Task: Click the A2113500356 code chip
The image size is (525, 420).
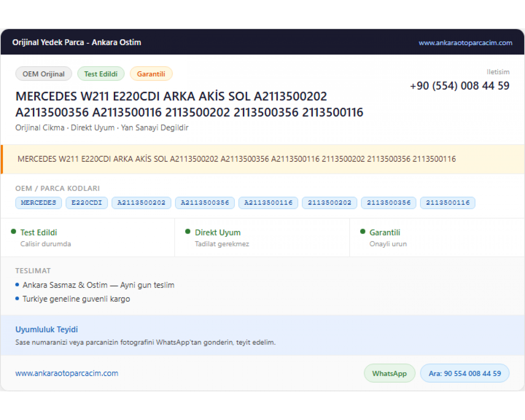Action: (x=205, y=203)
